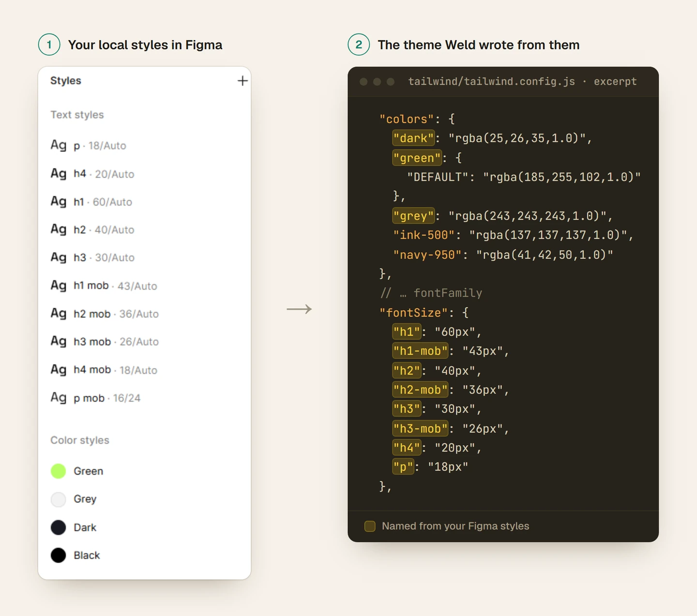Click the word "excerpt" in the code header
This screenshot has width=697, height=616.
pos(615,81)
